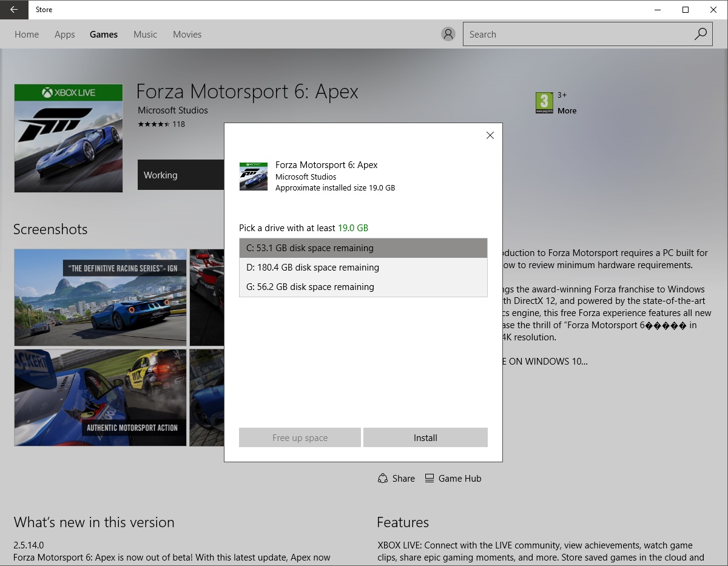Image resolution: width=728 pixels, height=566 pixels.
Task: Click the star rating with 118 reviews
Action: click(161, 124)
